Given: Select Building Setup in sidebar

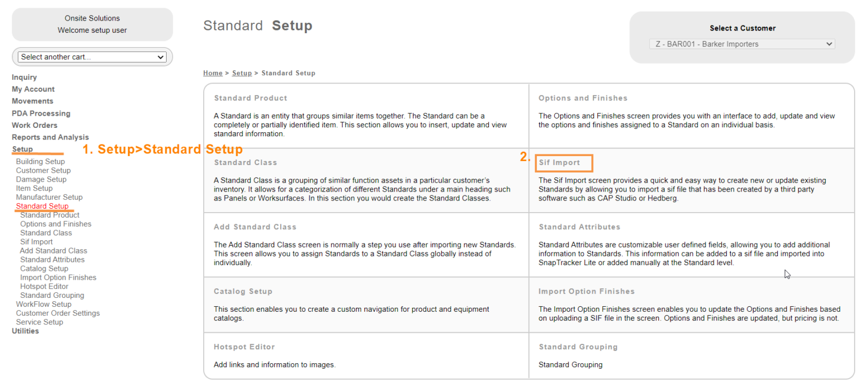Looking at the screenshot, I should pos(40,161).
